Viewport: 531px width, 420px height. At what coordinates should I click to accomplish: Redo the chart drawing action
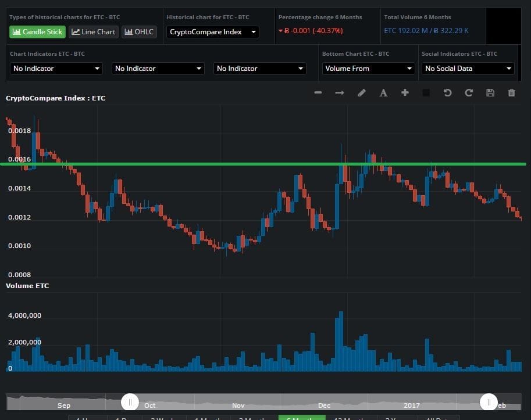click(469, 93)
